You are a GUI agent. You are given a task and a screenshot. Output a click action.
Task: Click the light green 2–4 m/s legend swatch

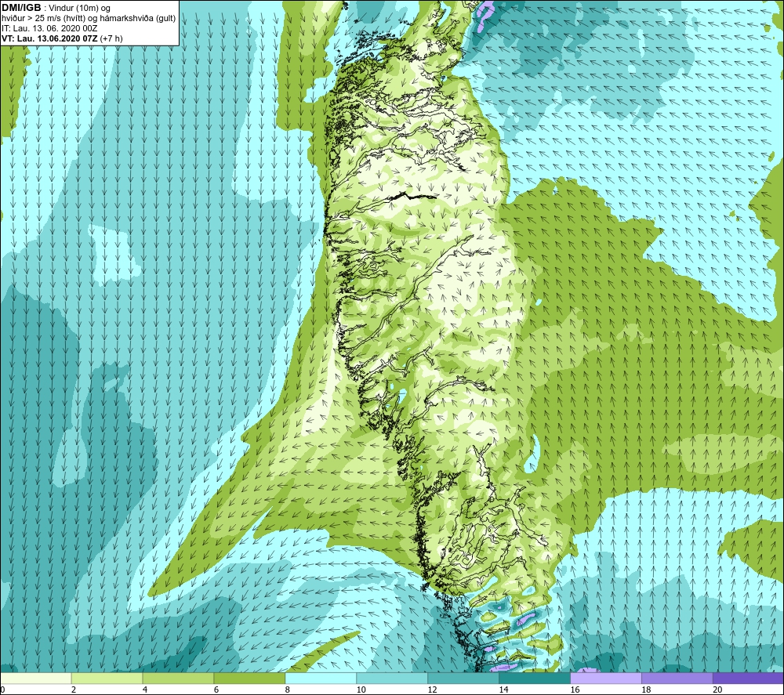click(107, 678)
